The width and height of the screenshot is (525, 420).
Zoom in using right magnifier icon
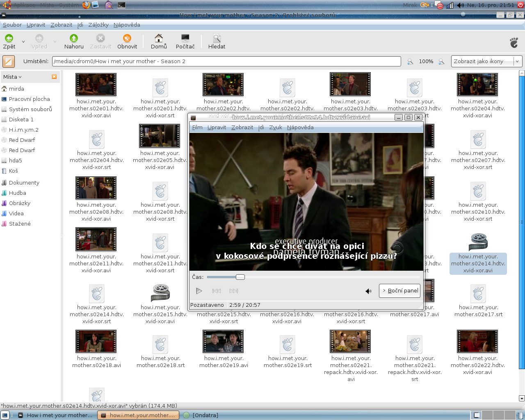(x=441, y=62)
